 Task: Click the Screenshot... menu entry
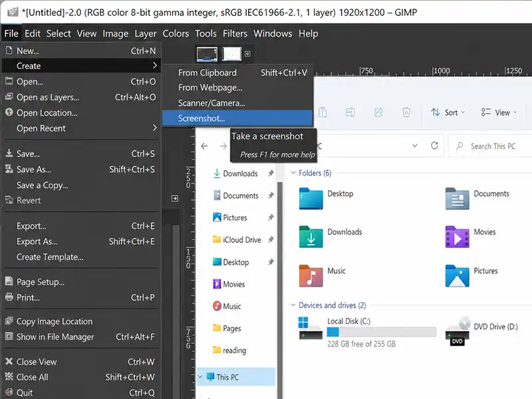pyautogui.click(x=237, y=118)
